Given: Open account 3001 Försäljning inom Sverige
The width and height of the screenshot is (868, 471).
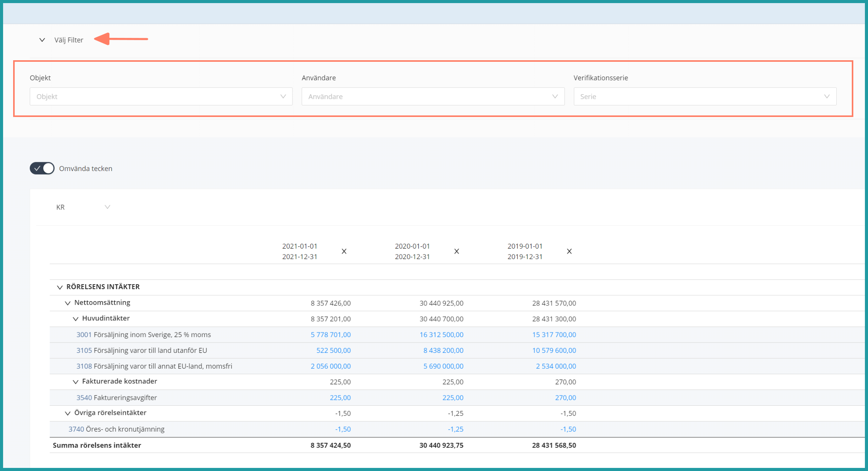Looking at the screenshot, I should point(84,335).
